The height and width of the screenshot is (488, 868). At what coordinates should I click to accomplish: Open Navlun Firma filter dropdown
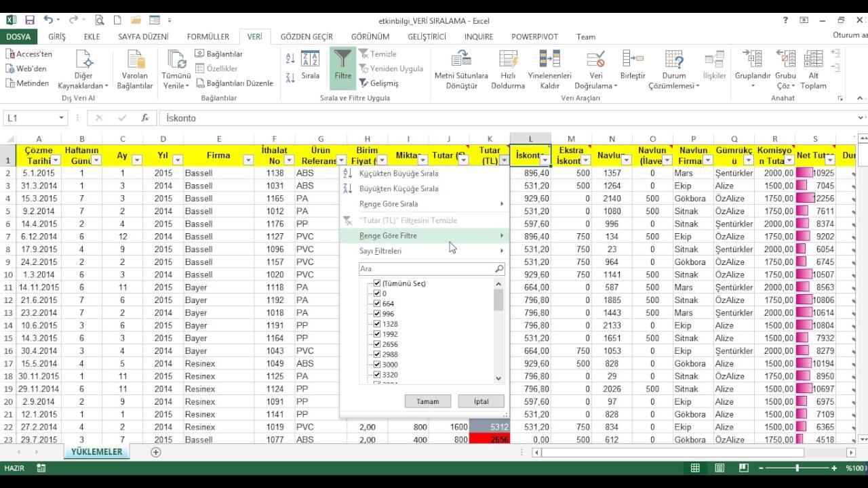tap(707, 161)
